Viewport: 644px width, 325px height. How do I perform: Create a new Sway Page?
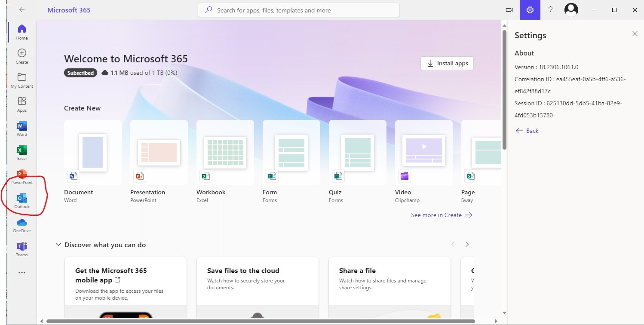coord(481,161)
